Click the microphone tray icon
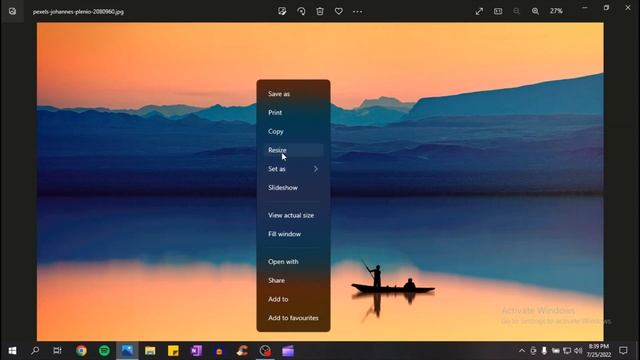Screen dimensions: 640x360 click(544, 351)
